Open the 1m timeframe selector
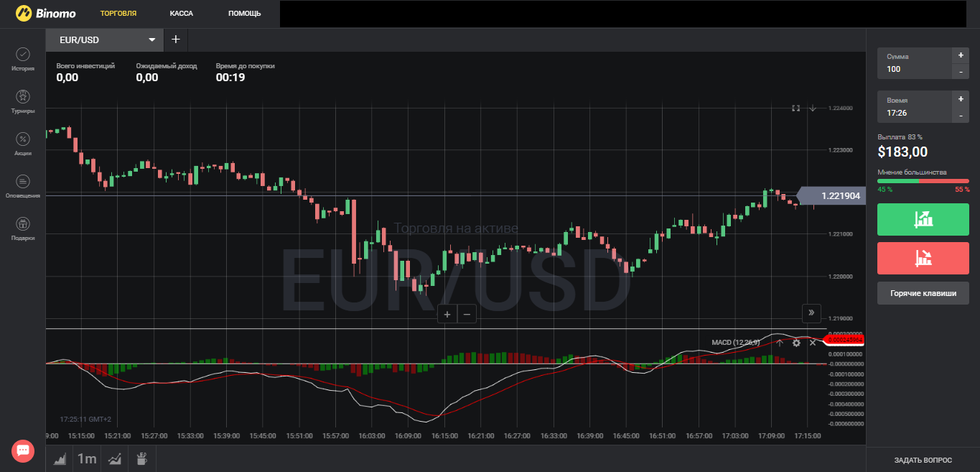The image size is (980, 472). (87, 459)
